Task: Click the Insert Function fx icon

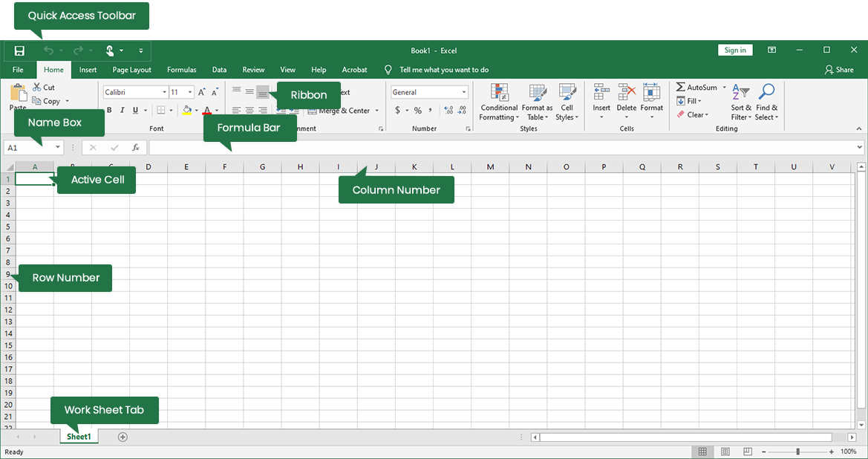Action: 136,148
